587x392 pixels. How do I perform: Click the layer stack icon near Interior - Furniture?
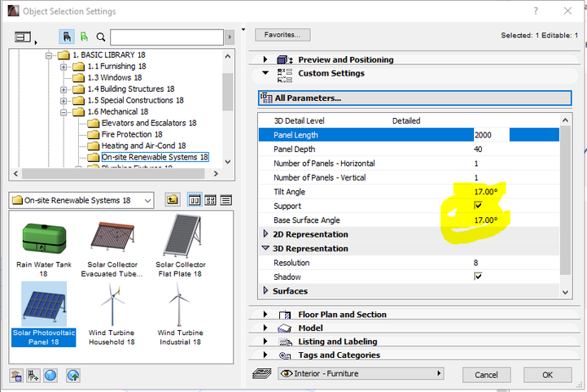pos(261,373)
